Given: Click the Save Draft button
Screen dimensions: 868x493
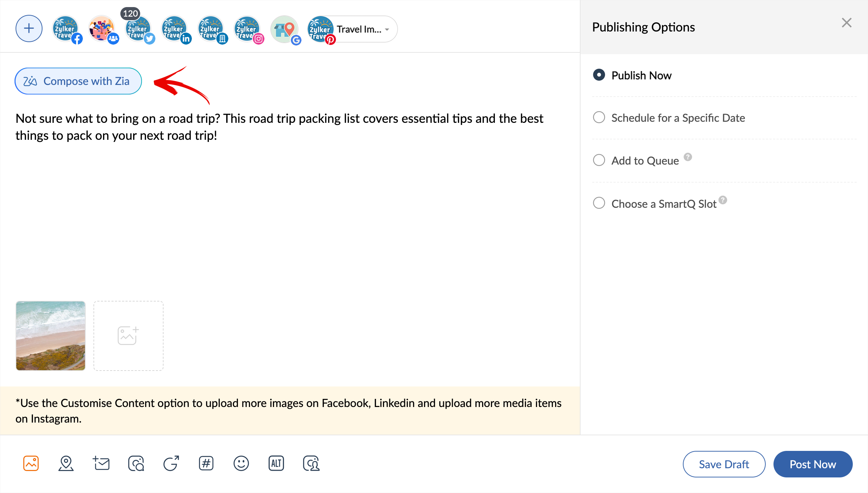Looking at the screenshot, I should [724, 464].
